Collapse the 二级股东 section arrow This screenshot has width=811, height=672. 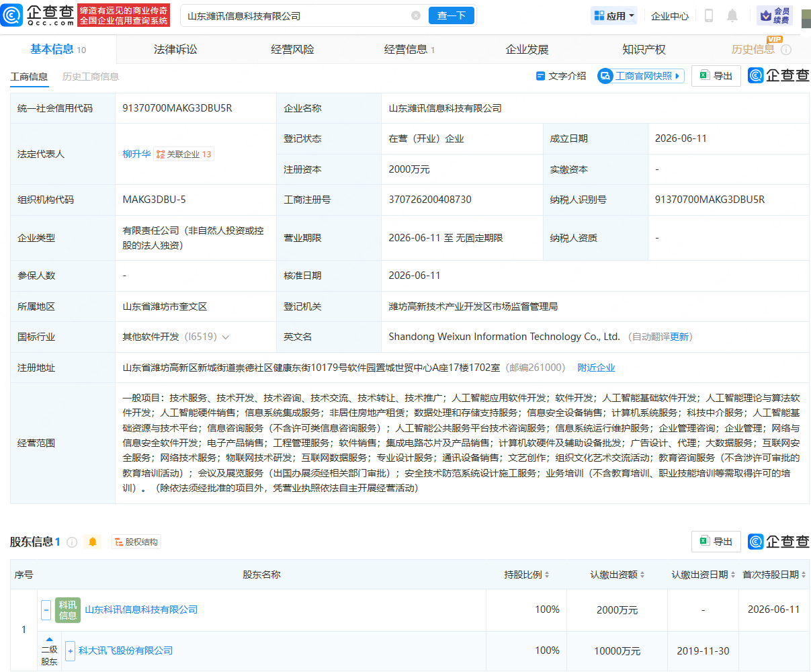49,639
